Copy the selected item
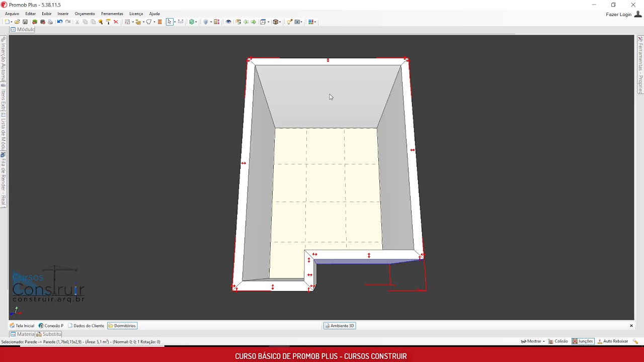644x362 pixels. [x=85, y=22]
